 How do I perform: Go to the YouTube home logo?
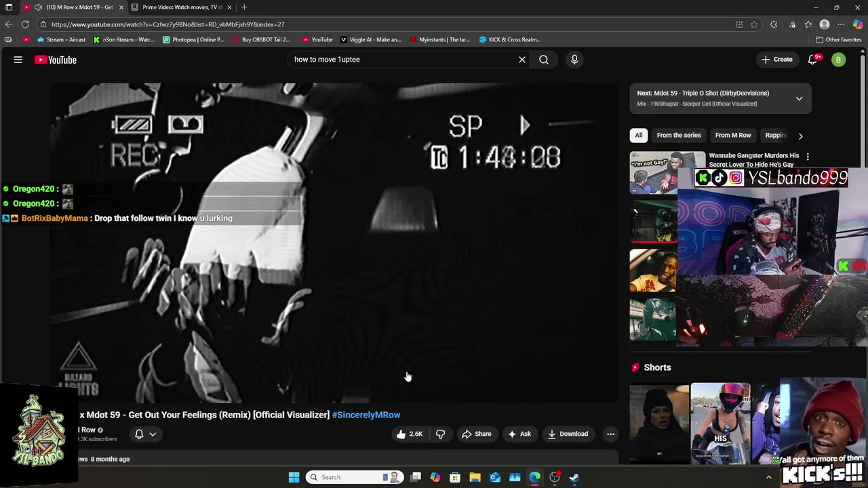pyautogui.click(x=56, y=60)
